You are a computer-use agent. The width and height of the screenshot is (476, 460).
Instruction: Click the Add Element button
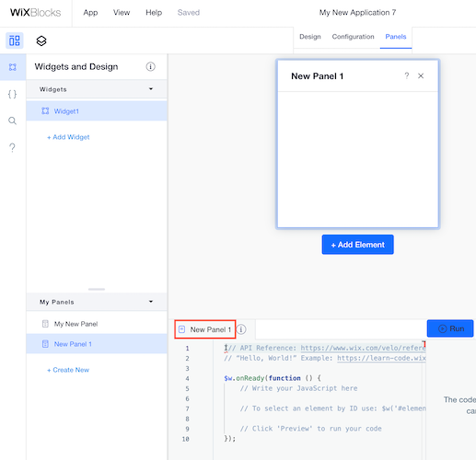click(x=357, y=245)
